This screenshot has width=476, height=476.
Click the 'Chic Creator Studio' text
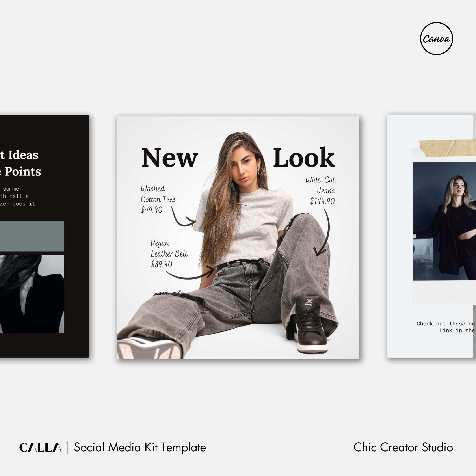403,447
